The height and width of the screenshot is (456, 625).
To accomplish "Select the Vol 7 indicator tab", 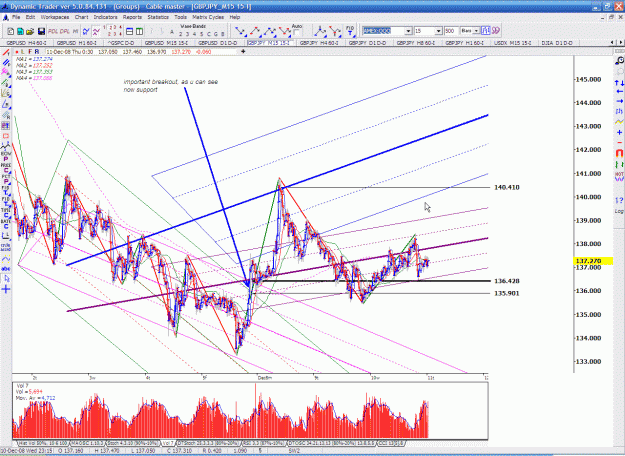I will click(x=168, y=443).
